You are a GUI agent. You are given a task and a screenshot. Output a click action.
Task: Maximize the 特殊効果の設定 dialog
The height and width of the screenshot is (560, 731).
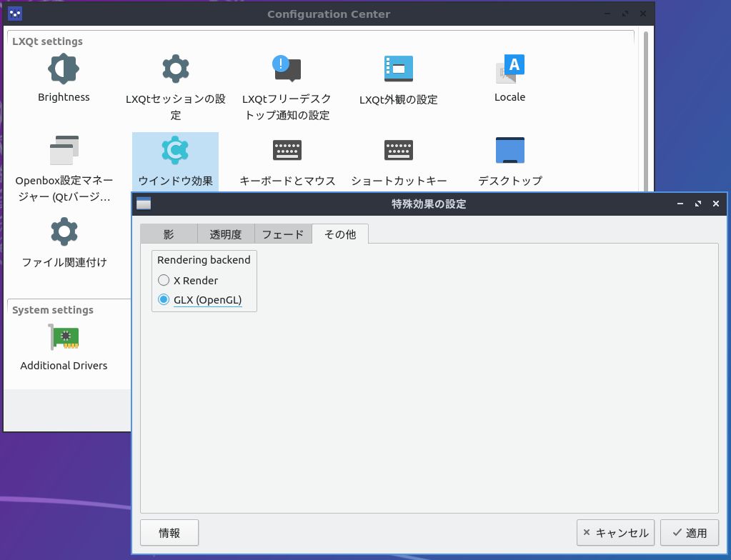pyautogui.click(x=698, y=204)
